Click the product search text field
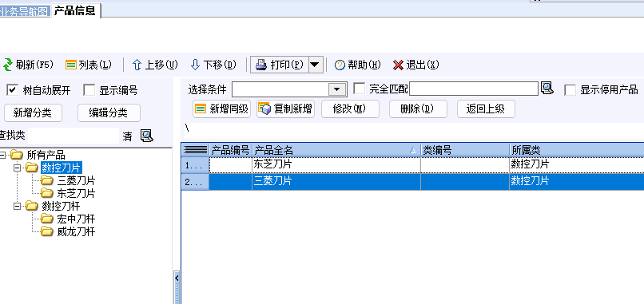This screenshot has height=304, width=644. click(474, 89)
